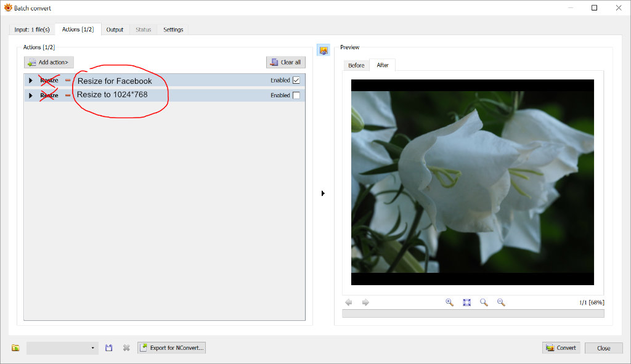The width and height of the screenshot is (631, 364).
Task: Delete the selected script preset
Action: [x=126, y=348]
